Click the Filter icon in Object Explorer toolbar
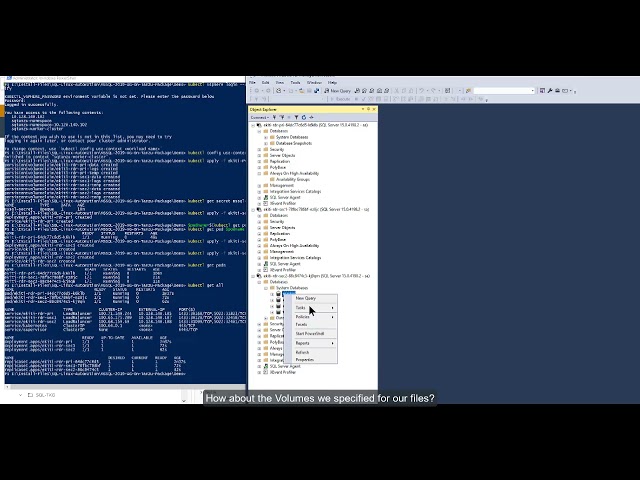Image resolution: width=640 pixels, height=480 pixels. (296, 118)
